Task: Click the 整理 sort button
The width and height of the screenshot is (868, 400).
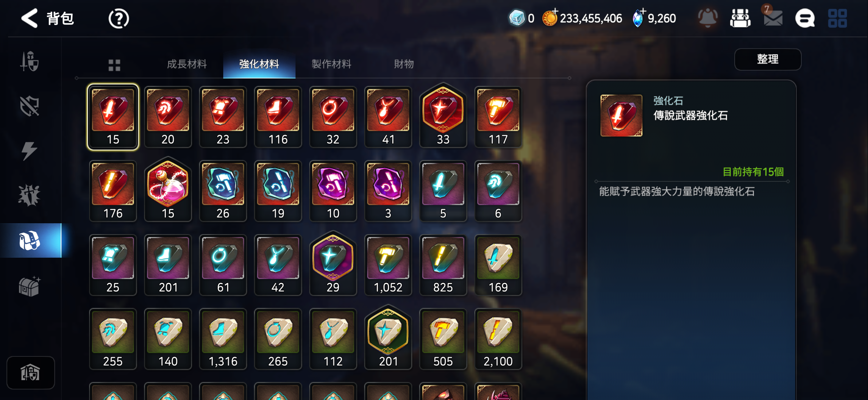Action: click(x=768, y=59)
